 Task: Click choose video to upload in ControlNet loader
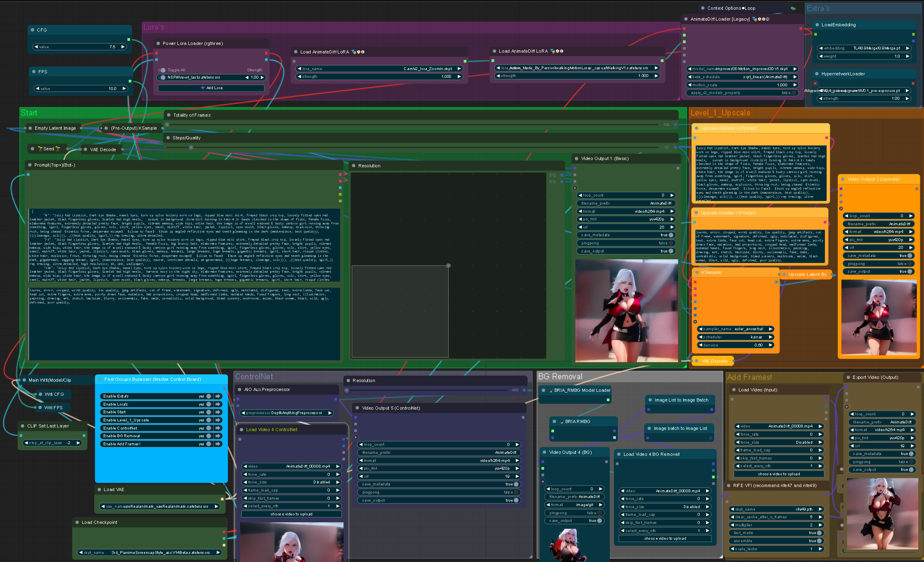click(x=292, y=514)
